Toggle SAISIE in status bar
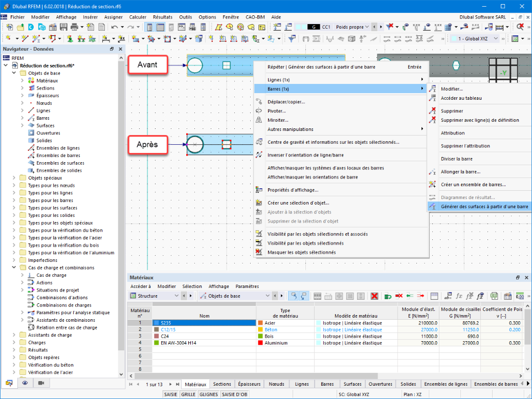This screenshot has width=532, height=399. 171,394
